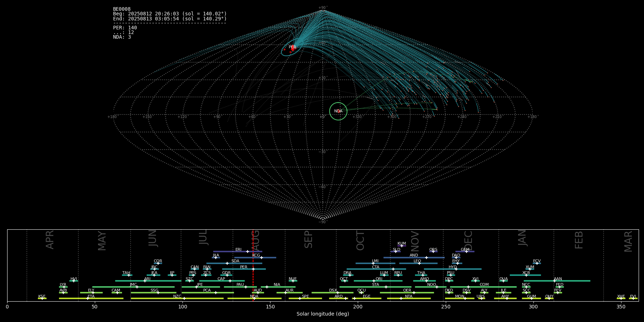The width and height of the screenshot is (644, 322).
Task: Click the 'Solar longitude (deg)' axis label
Action: point(323,314)
